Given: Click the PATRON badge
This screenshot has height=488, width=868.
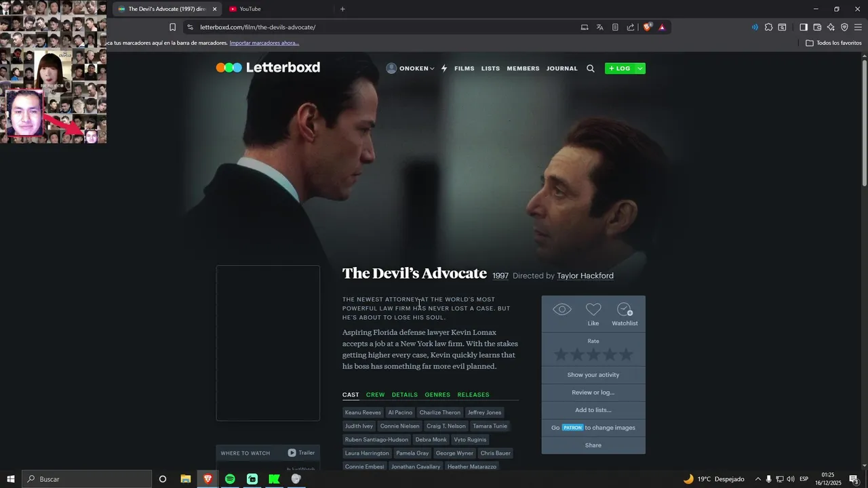Looking at the screenshot, I should (572, 428).
